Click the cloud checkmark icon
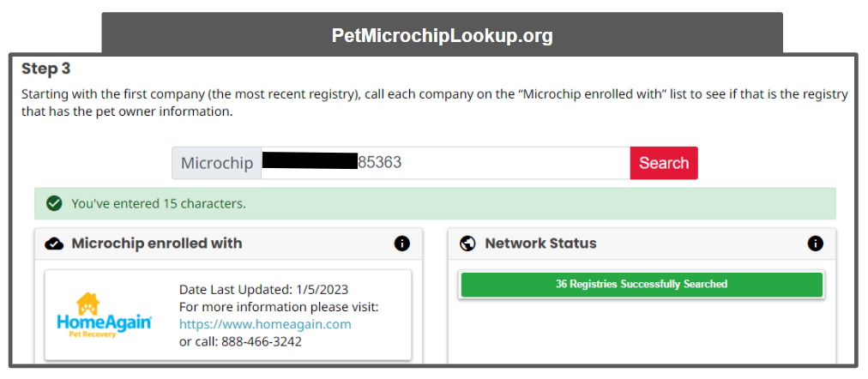Screen dimensions: 868x379 (x=54, y=244)
